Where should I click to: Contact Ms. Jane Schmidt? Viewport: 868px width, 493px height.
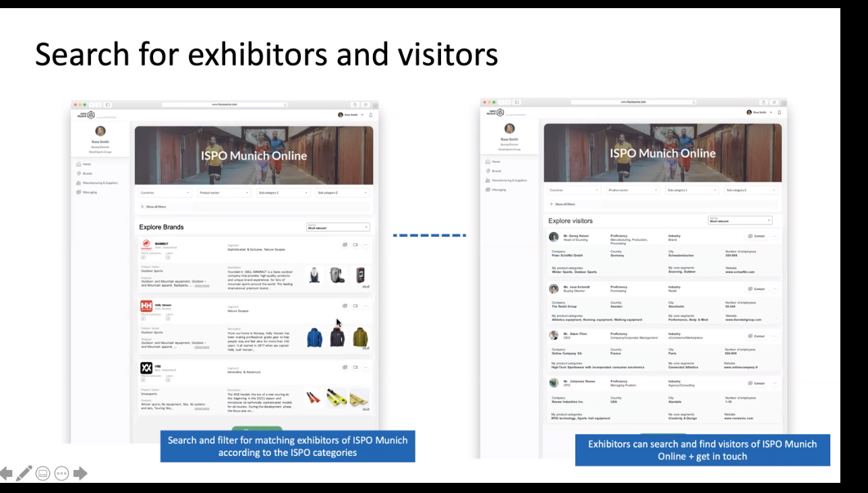757,289
